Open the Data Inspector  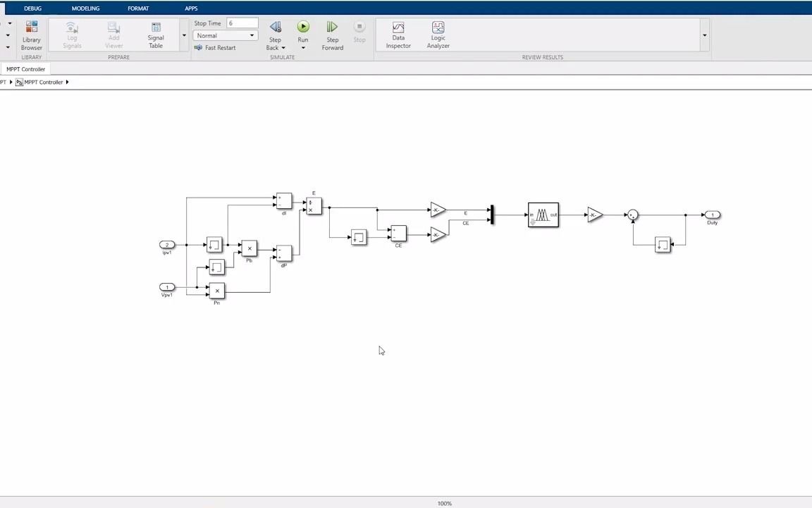(398, 35)
